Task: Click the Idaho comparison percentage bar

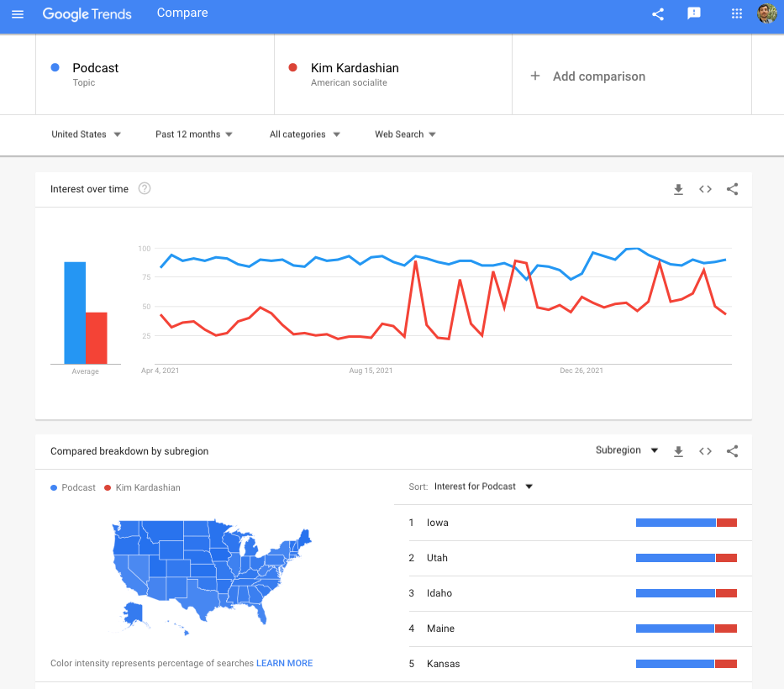Action: point(687,593)
